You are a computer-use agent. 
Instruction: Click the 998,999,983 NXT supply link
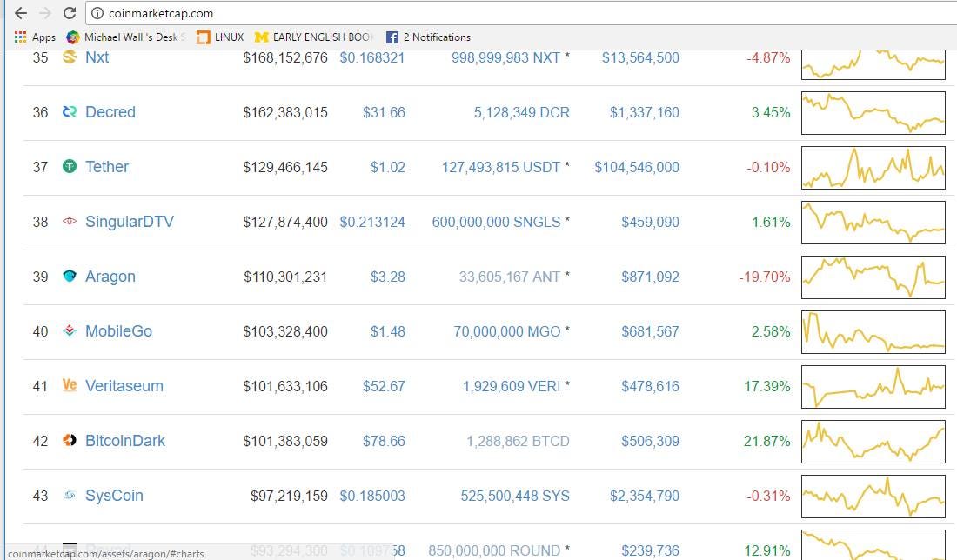pyautogui.click(x=505, y=58)
